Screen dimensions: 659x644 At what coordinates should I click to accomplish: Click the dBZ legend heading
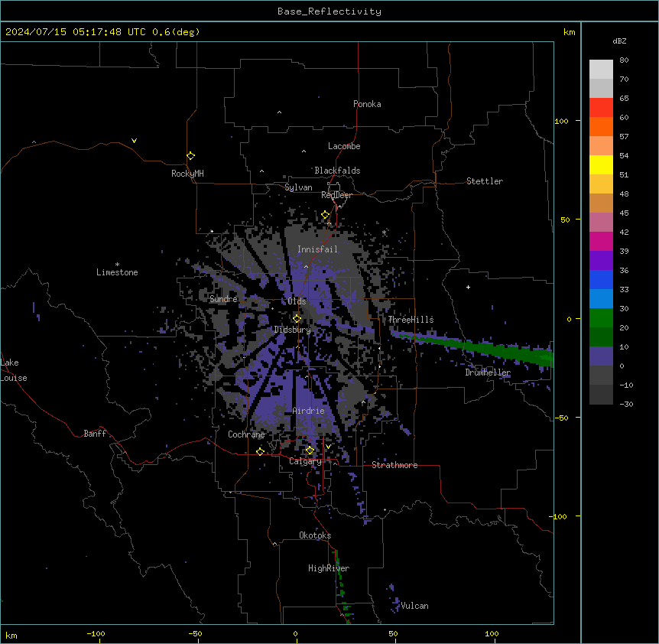coord(619,41)
